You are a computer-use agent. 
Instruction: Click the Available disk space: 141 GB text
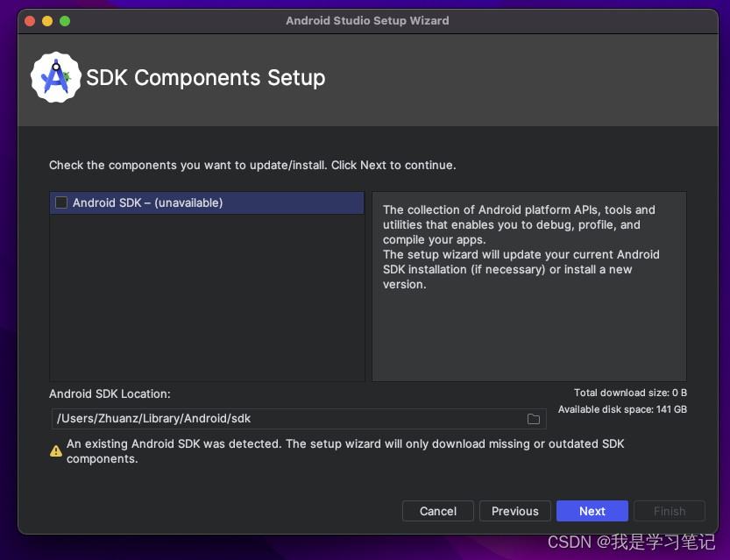[x=622, y=409]
